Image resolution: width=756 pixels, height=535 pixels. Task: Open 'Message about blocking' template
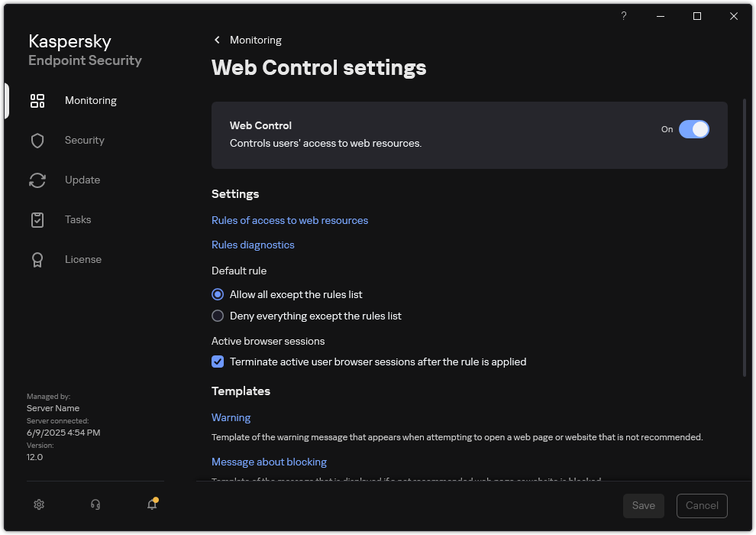click(x=269, y=462)
